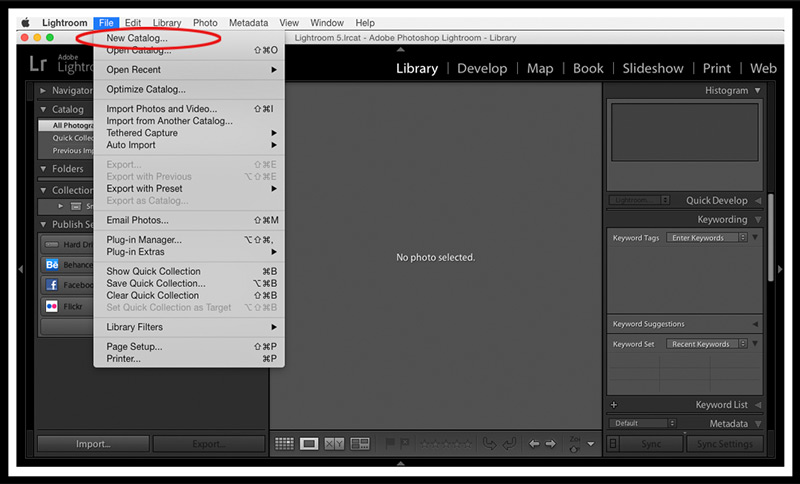
Task: Click the Export button
Action: tap(209, 444)
